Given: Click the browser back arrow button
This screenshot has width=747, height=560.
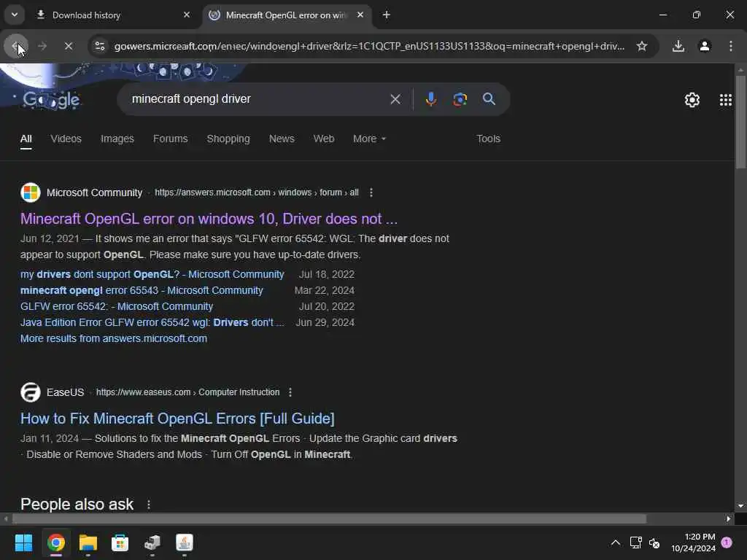Looking at the screenshot, I should pos(16,46).
